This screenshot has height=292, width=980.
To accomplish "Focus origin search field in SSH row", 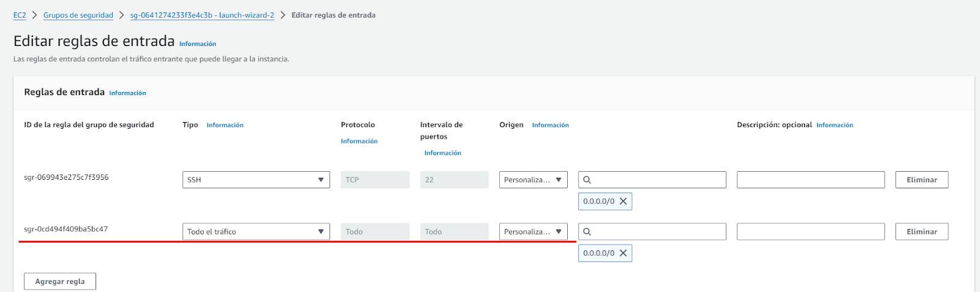I will pos(652,180).
